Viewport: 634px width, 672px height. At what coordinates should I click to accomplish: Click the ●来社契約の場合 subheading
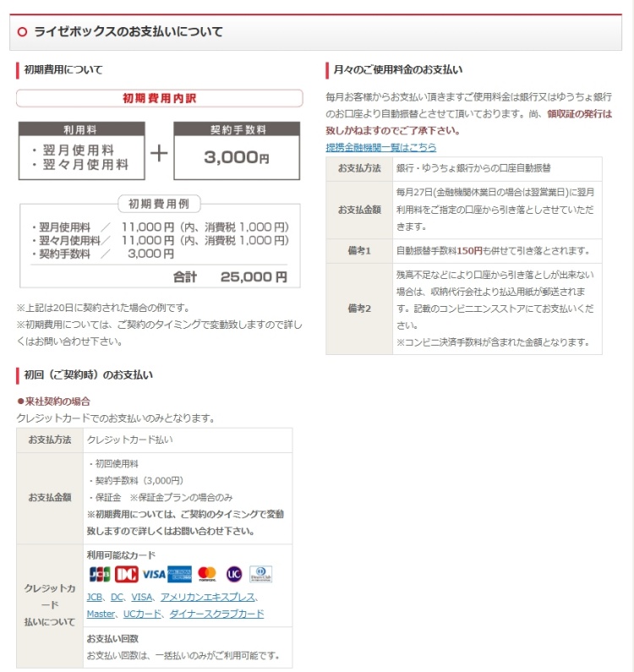pos(53,402)
